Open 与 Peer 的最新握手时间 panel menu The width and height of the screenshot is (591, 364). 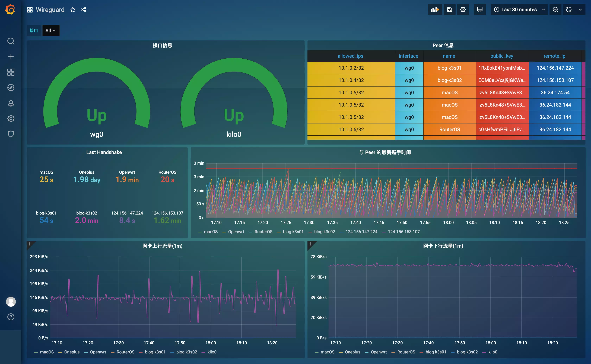pos(385,152)
